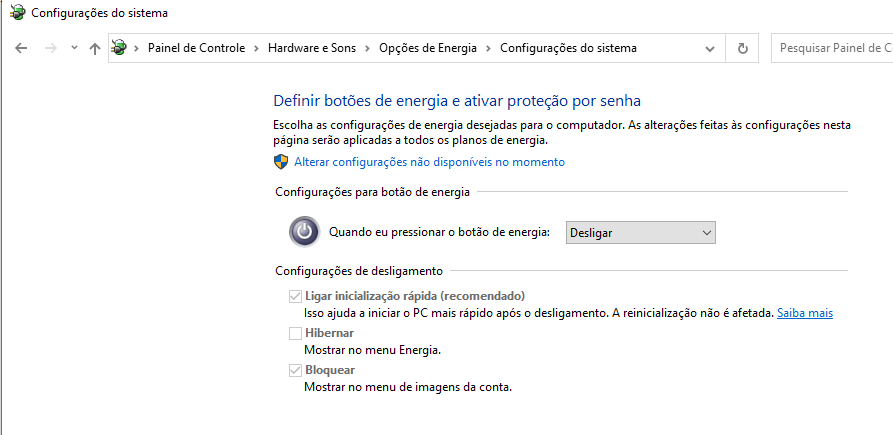Go to Hardware e Sons breadcrumb

pyautogui.click(x=312, y=48)
